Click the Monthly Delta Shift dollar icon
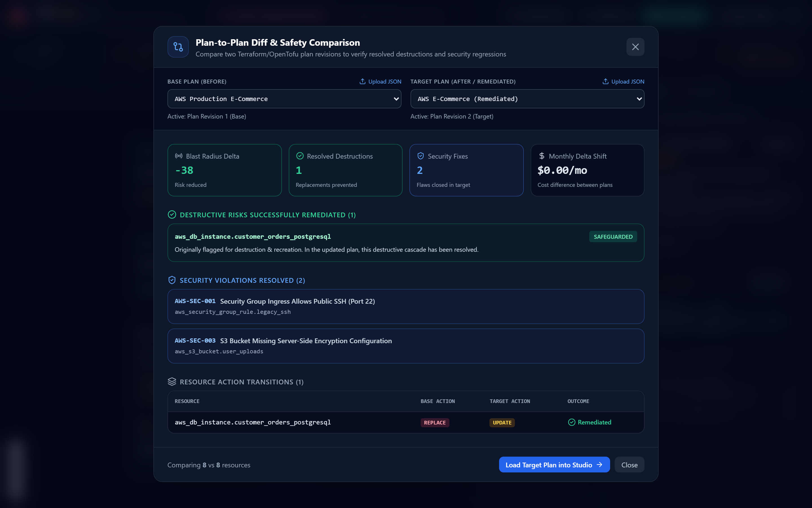The image size is (812, 508). [542, 156]
